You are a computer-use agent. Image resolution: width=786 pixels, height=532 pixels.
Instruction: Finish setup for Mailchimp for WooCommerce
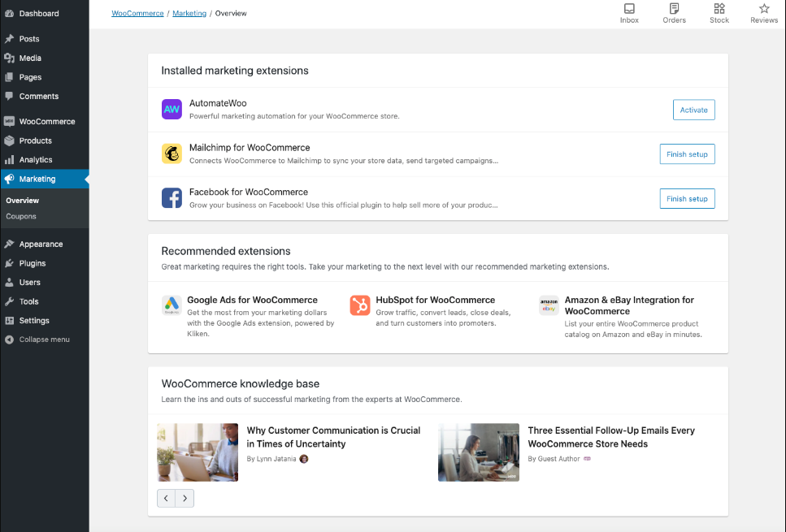pyautogui.click(x=687, y=154)
